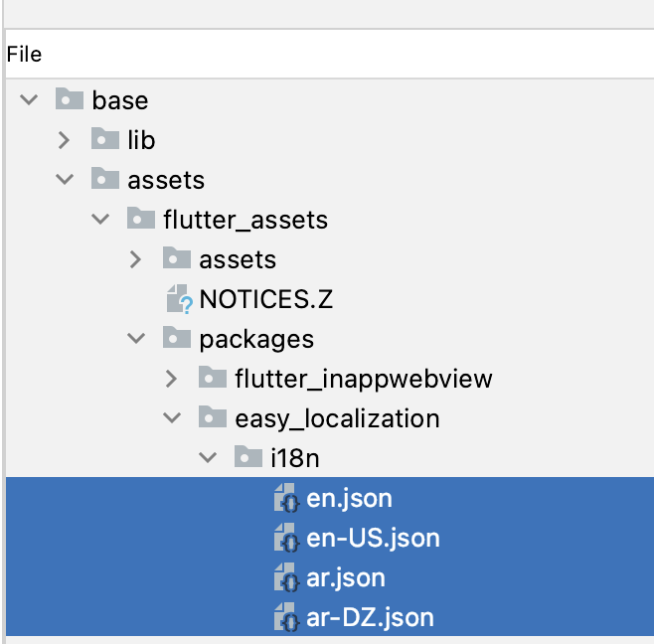Viewport: 654px width, 644px height.
Task: Expand the flutter_inappwebview folder
Action: (x=171, y=379)
